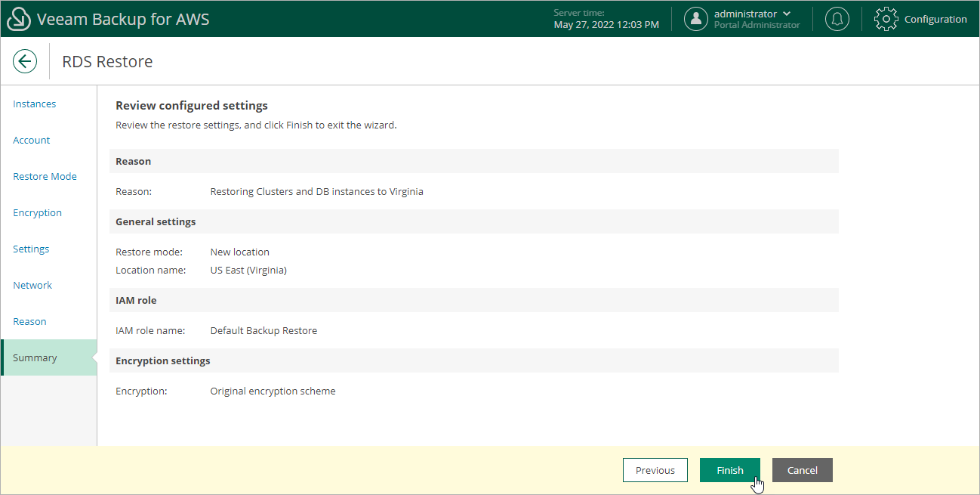980x495 pixels.
Task: Open the Account wizard step
Action: [32, 141]
